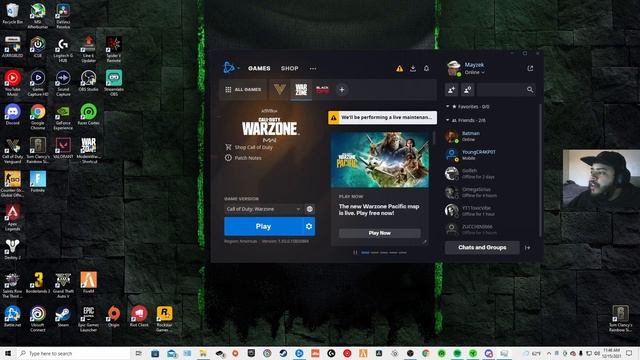The height and width of the screenshot is (360, 640).
Task: Open the Windows notification center
Action: click(x=629, y=353)
